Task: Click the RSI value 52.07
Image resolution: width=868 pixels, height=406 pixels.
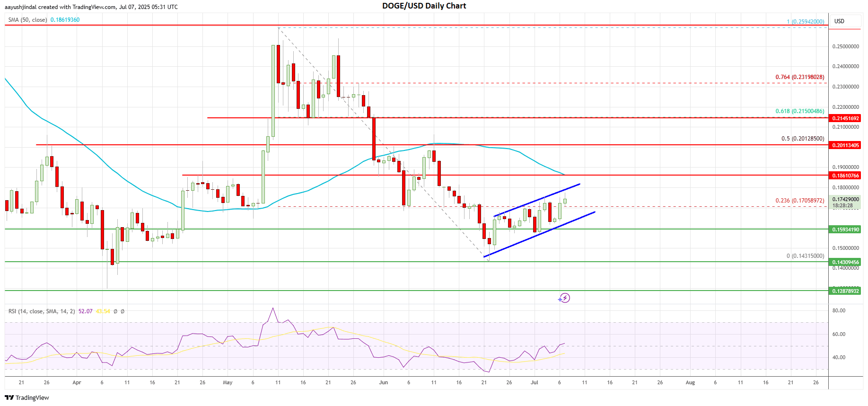Action: (86, 311)
